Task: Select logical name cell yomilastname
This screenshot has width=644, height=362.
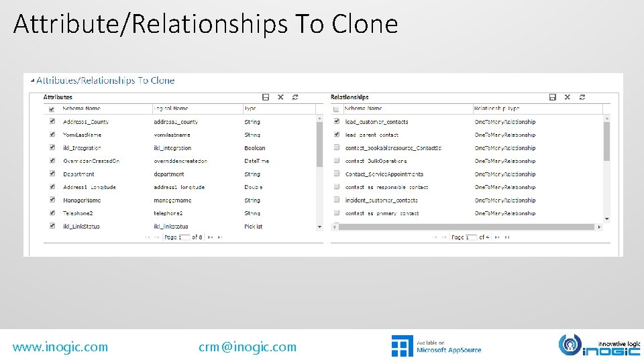Action: (172, 135)
